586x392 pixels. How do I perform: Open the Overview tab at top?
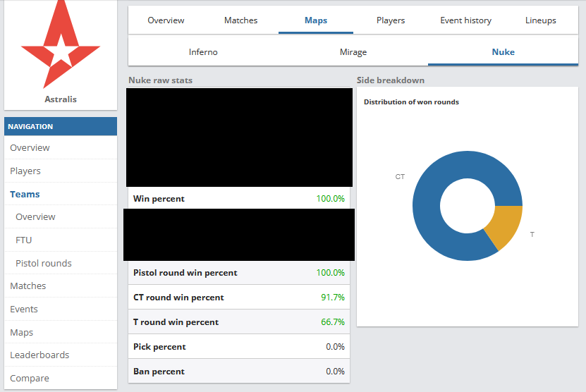(x=166, y=20)
